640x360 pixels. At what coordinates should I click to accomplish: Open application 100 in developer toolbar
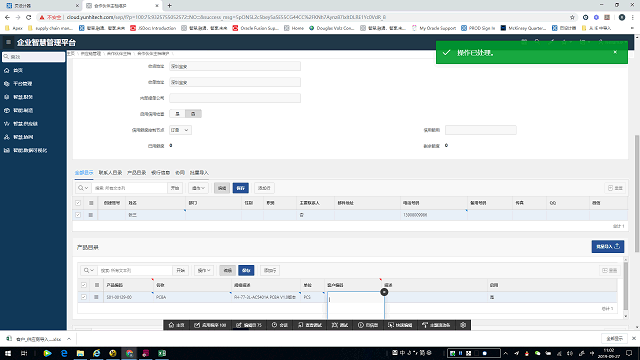tap(210, 325)
